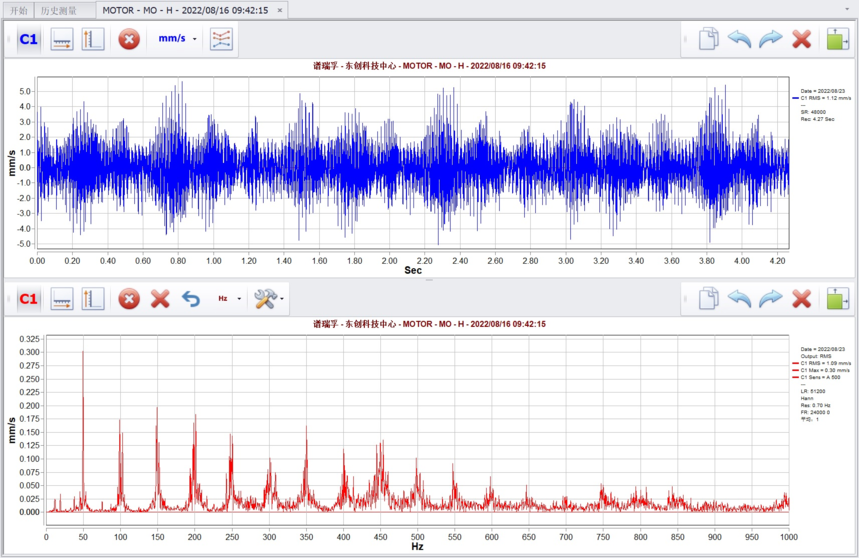Image resolution: width=859 pixels, height=558 pixels.
Task: Click copy icon in the waveform toolbar
Action: point(708,40)
